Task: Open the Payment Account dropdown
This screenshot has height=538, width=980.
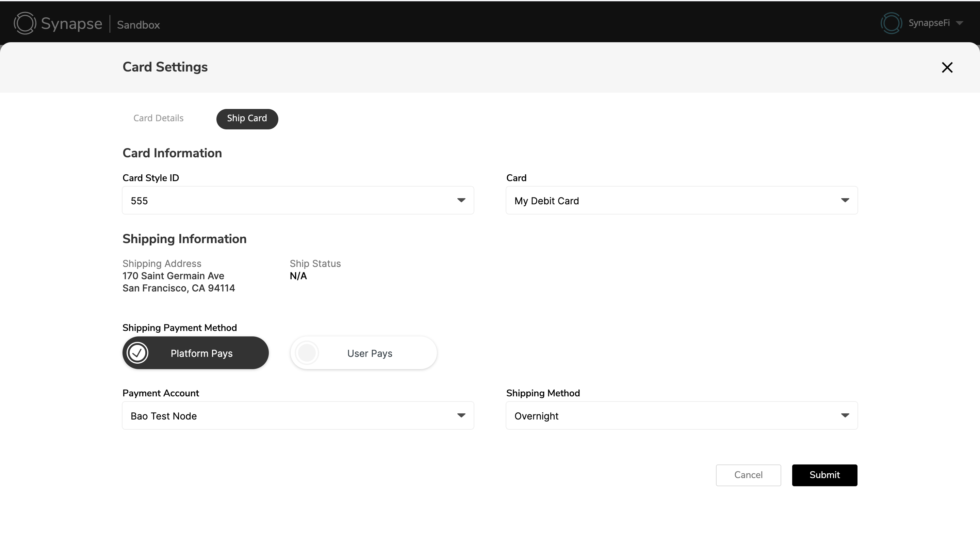Action: pyautogui.click(x=298, y=415)
